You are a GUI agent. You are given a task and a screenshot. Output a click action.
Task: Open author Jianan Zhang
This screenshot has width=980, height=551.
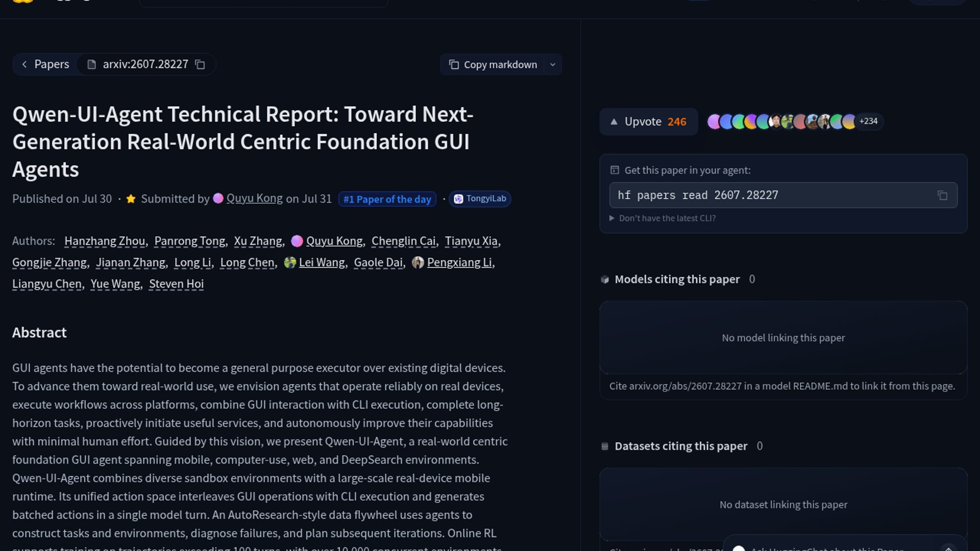[x=131, y=262]
